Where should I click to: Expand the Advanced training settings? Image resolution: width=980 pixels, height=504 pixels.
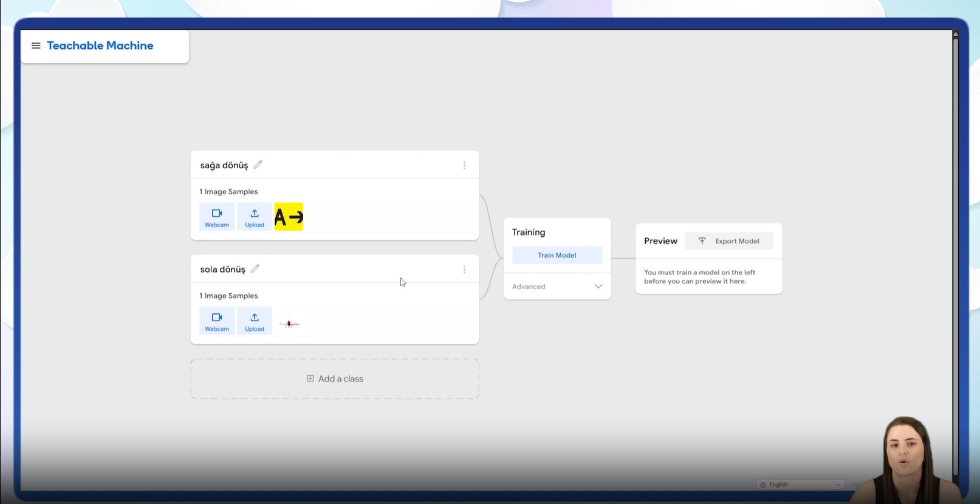tap(529, 287)
